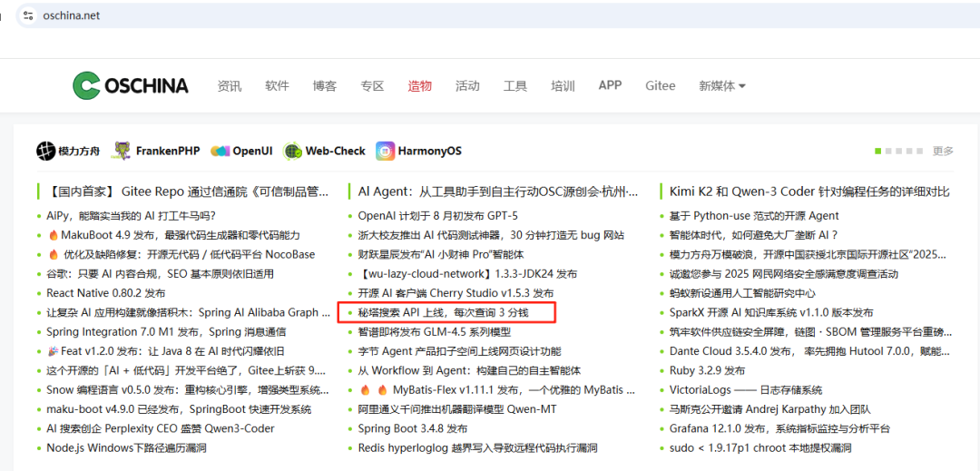Open MyBatis-Flex v1.11.1 发布 article
This screenshot has height=471, width=980.
point(497,390)
